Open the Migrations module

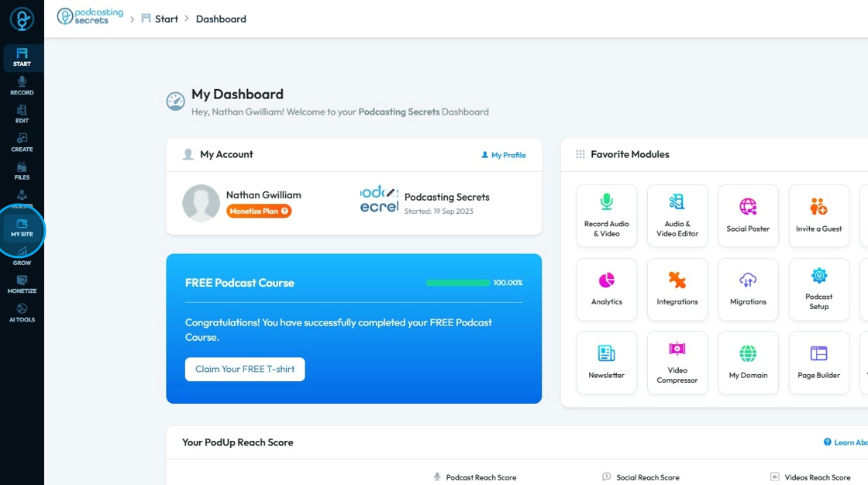748,289
